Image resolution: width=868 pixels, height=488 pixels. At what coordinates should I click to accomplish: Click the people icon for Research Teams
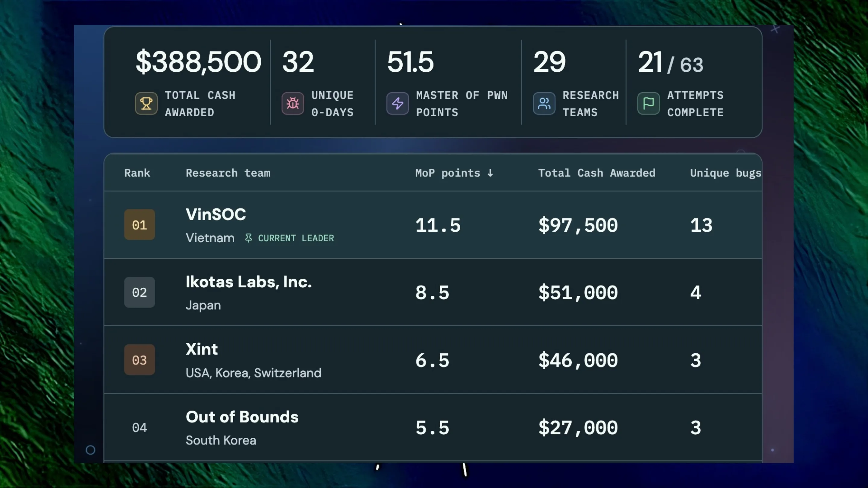tap(544, 103)
